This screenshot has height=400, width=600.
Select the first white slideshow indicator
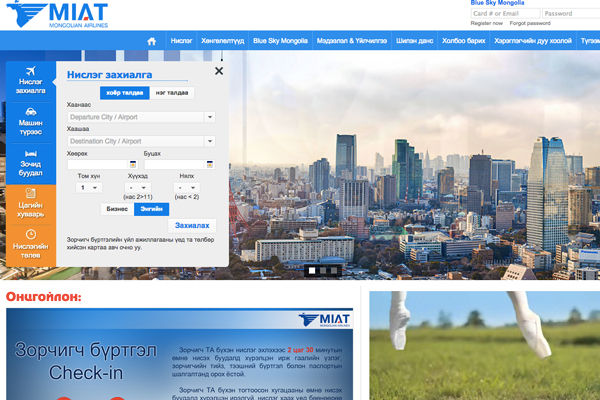tap(312, 271)
